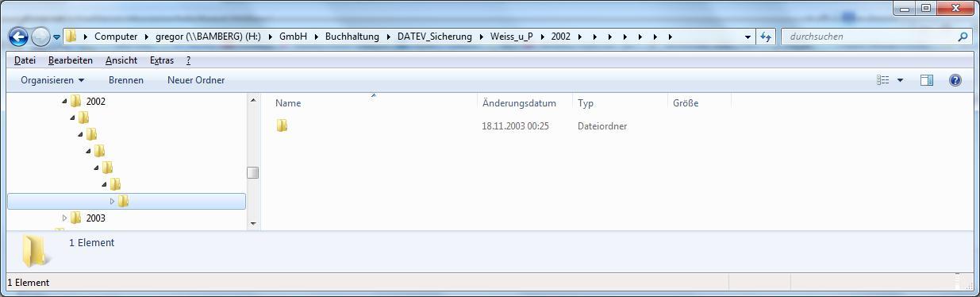Maximize the Explorer window
The image size is (980, 297).
(x=926, y=8)
